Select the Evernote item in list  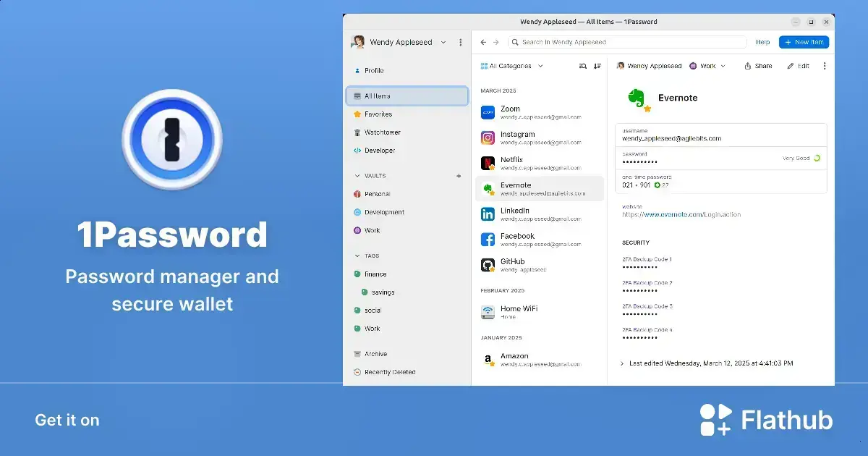(x=540, y=189)
